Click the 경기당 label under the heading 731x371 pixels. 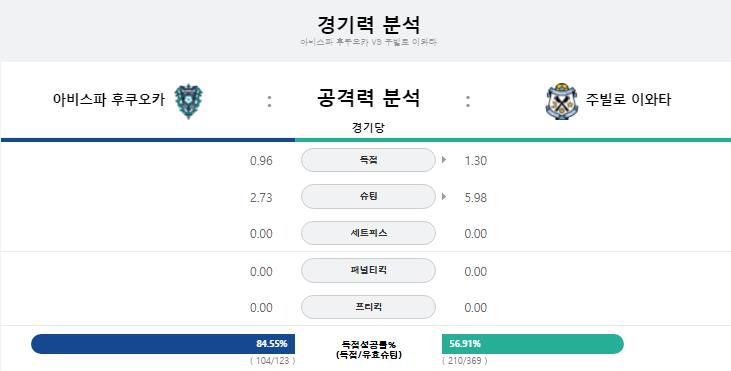tap(368, 128)
